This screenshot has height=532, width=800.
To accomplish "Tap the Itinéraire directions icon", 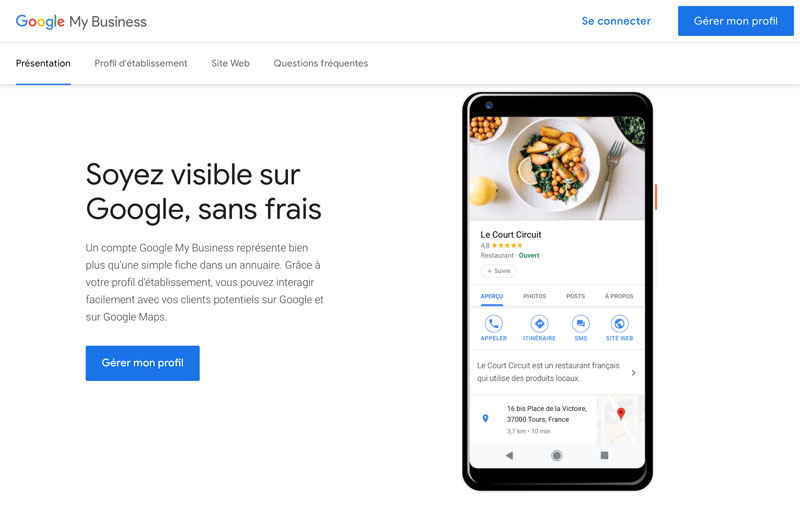I will [539, 323].
